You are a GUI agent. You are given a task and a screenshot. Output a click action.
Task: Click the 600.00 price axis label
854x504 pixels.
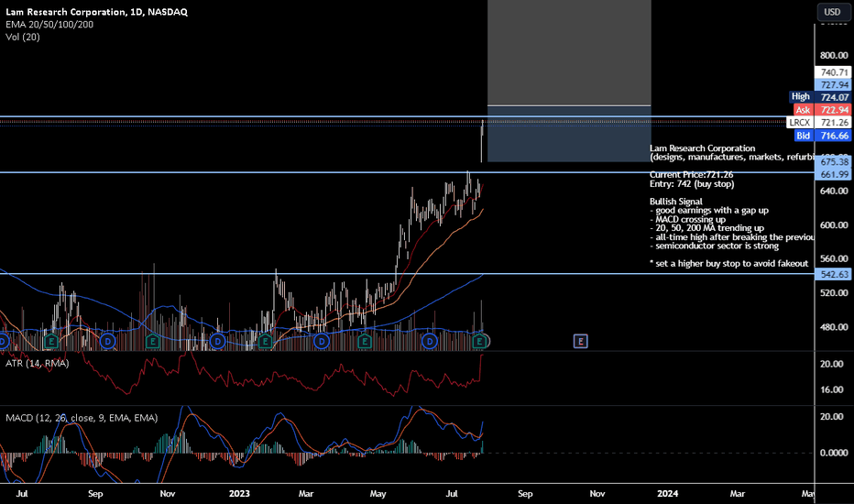point(834,225)
